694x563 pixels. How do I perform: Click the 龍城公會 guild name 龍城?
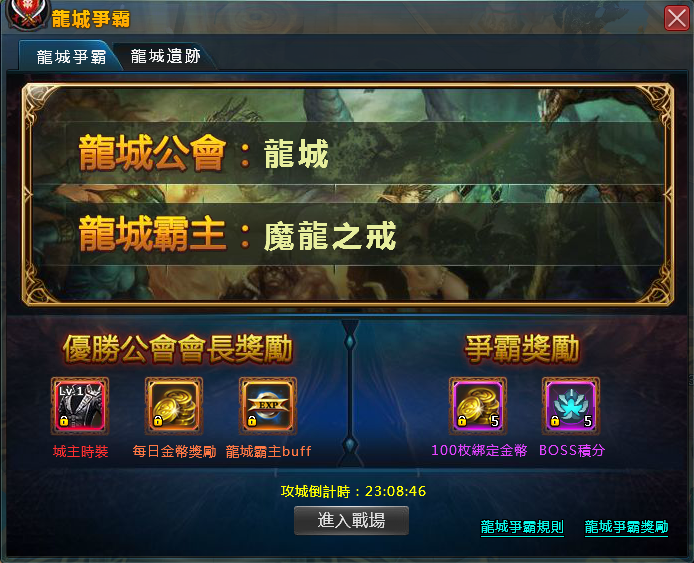(296, 154)
